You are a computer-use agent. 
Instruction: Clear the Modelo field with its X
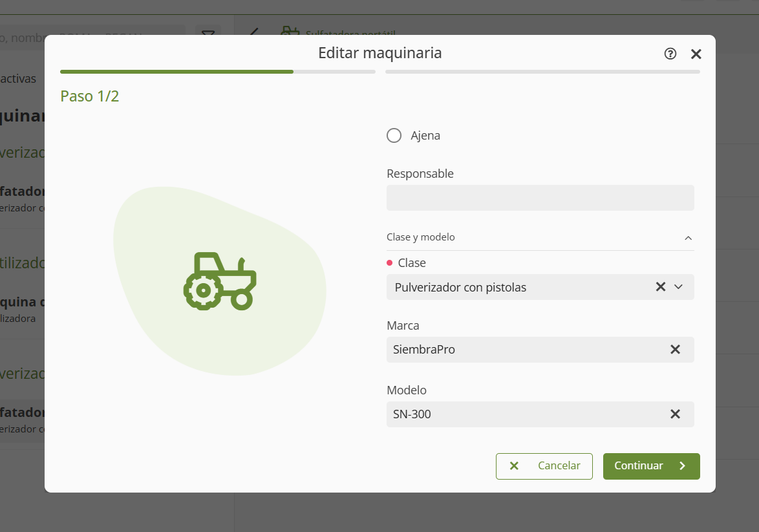[675, 414]
